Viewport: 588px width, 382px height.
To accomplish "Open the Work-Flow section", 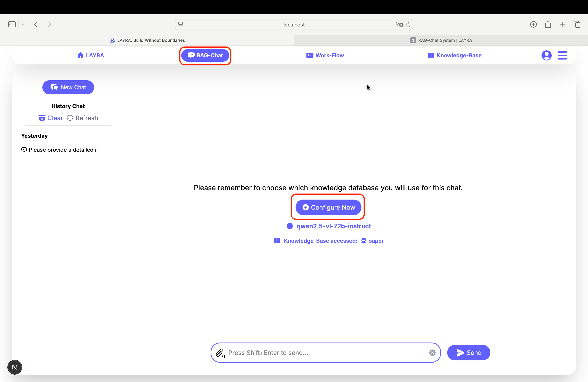I will 325,55.
